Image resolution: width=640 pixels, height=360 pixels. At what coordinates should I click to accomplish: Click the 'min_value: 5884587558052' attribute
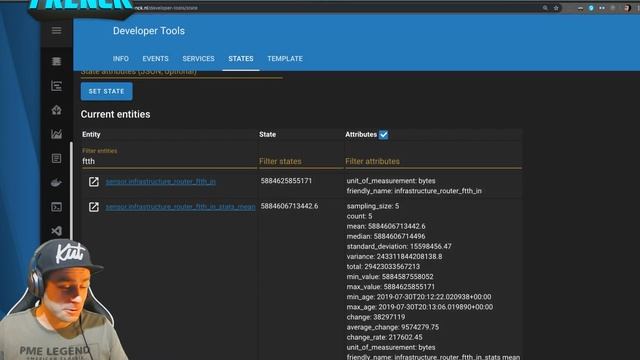click(x=390, y=277)
